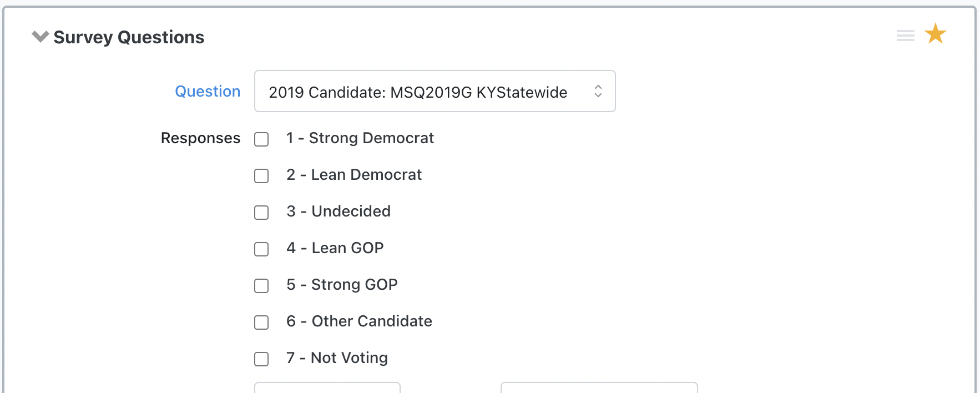Mark the Strong GOP checkbox
Viewport: 980px width, 393px height.
pyautogui.click(x=261, y=286)
